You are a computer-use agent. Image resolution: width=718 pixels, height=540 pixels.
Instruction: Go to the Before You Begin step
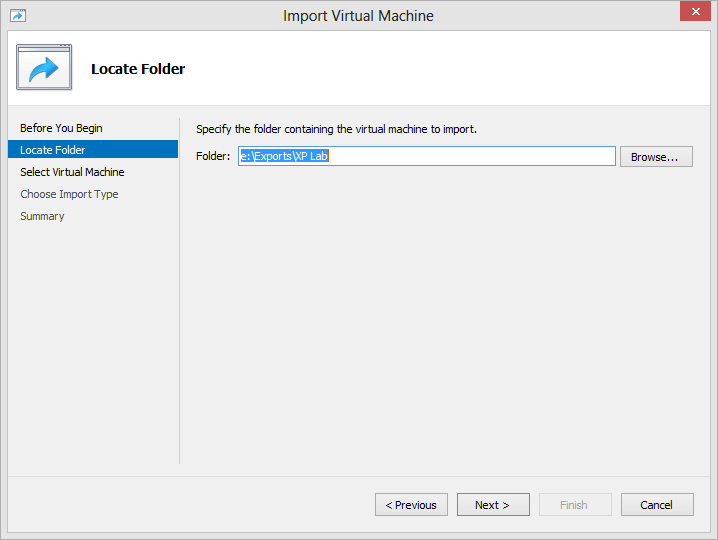(x=61, y=128)
